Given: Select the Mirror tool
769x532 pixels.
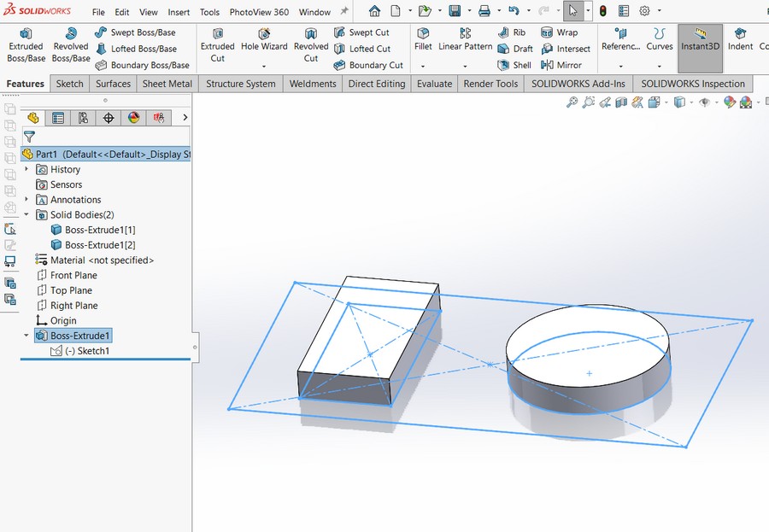Looking at the screenshot, I should (561, 65).
